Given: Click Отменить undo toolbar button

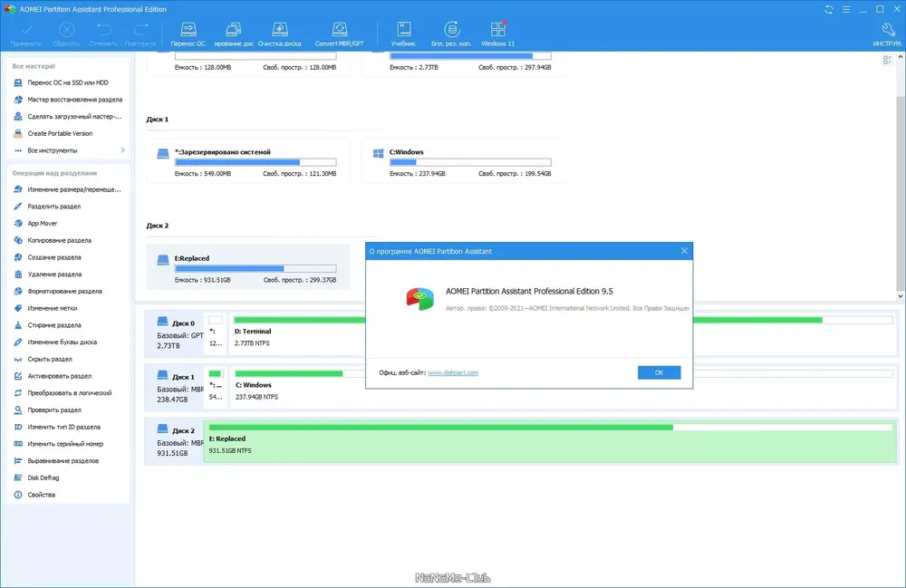Looking at the screenshot, I should pyautogui.click(x=103, y=34).
